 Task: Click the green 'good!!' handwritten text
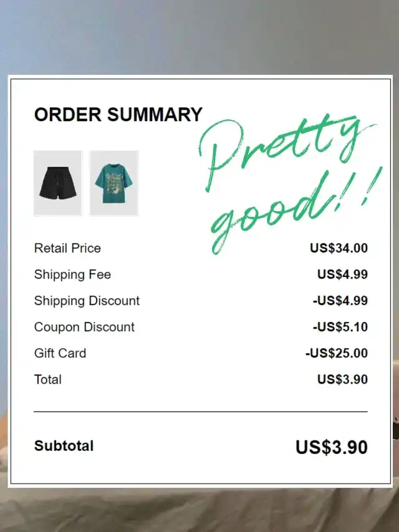click(x=295, y=210)
